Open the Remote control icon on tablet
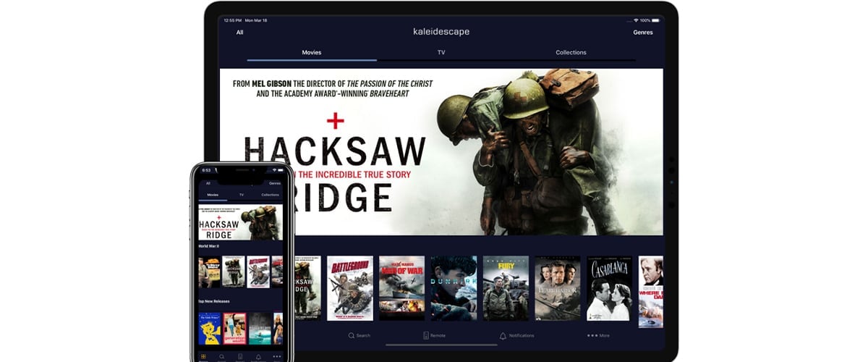The height and width of the screenshot is (362, 868). click(426, 336)
